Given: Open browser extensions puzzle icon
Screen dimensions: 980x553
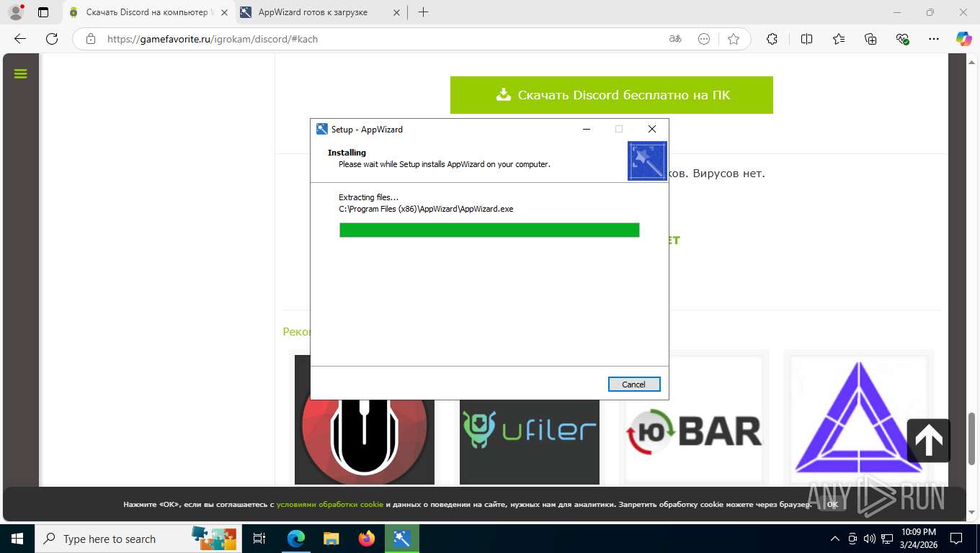Looking at the screenshot, I should tap(772, 39).
